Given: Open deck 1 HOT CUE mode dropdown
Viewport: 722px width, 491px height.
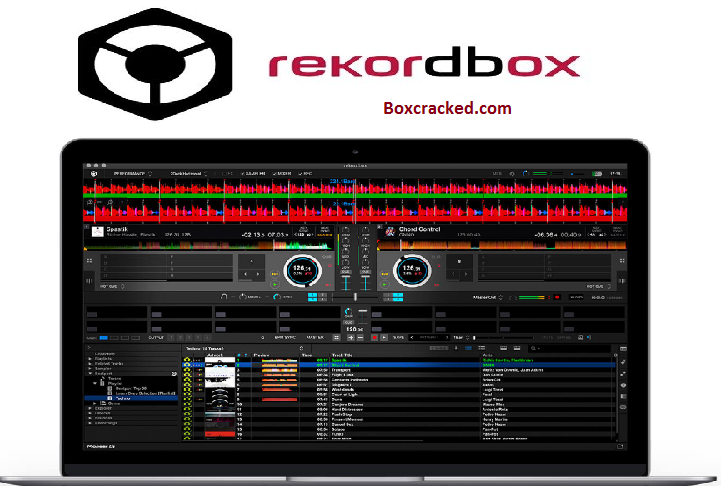Looking at the screenshot, I should point(112,286).
